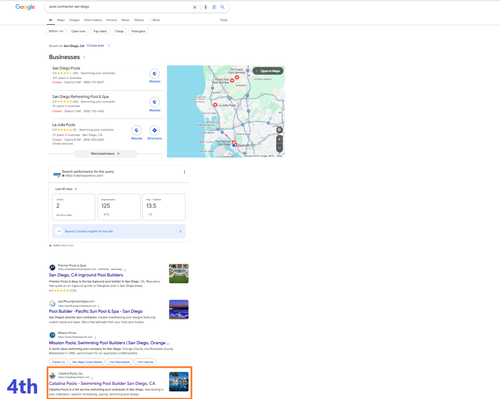This screenshot has height=399, width=500.
Task: Open the Within 1 mi distance filter
Action: (56, 31)
